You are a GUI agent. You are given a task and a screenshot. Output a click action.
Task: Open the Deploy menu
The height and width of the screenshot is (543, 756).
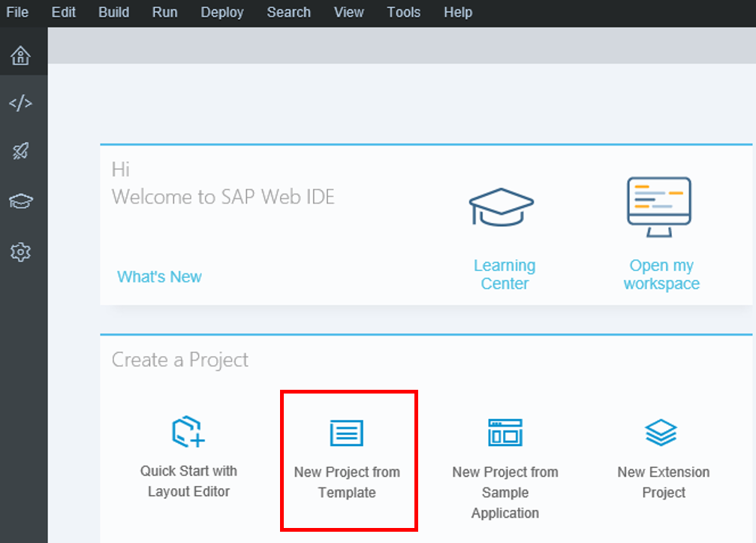click(x=222, y=12)
